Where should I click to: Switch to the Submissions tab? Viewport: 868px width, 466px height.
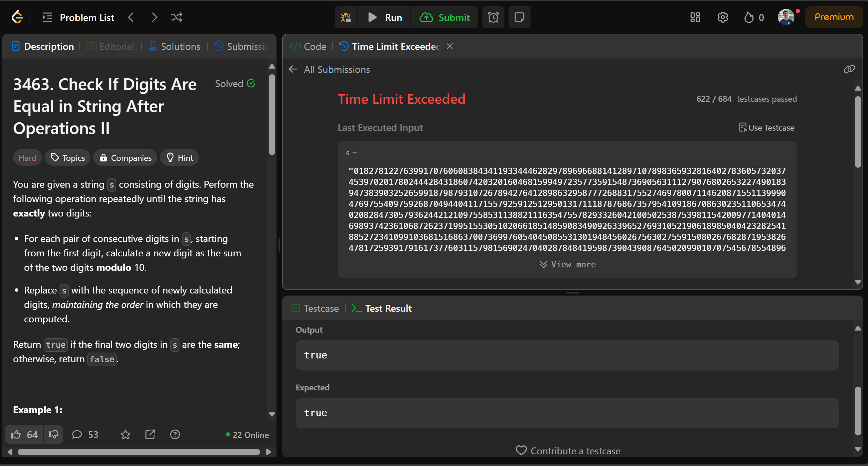pyautogui.click(x=241, y=46)
